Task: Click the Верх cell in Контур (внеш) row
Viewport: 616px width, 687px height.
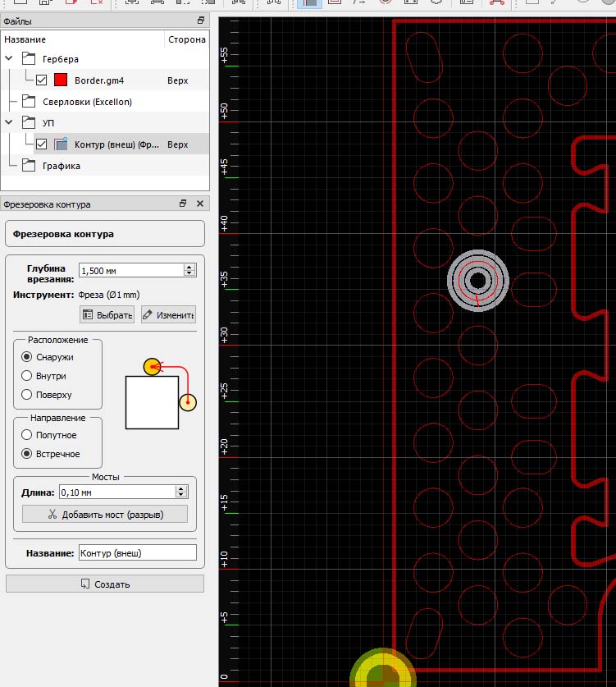Action: click(x=178, y=144)
